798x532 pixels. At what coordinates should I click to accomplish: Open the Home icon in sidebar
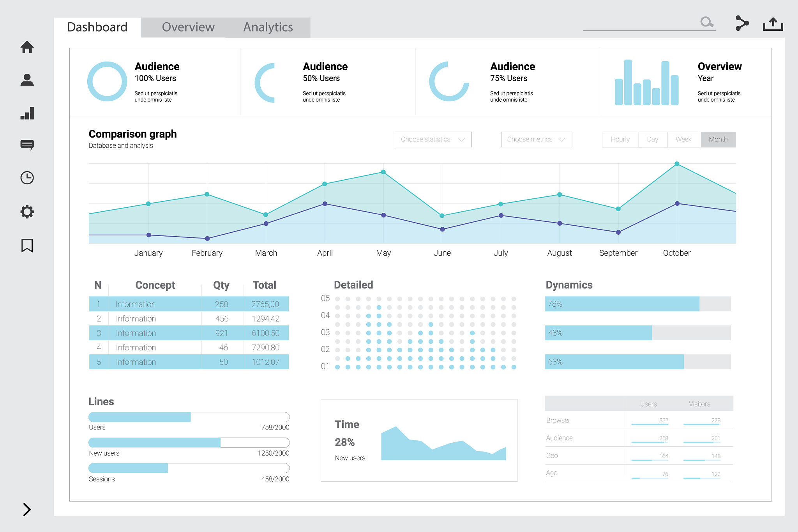click(x=27, y=47)
